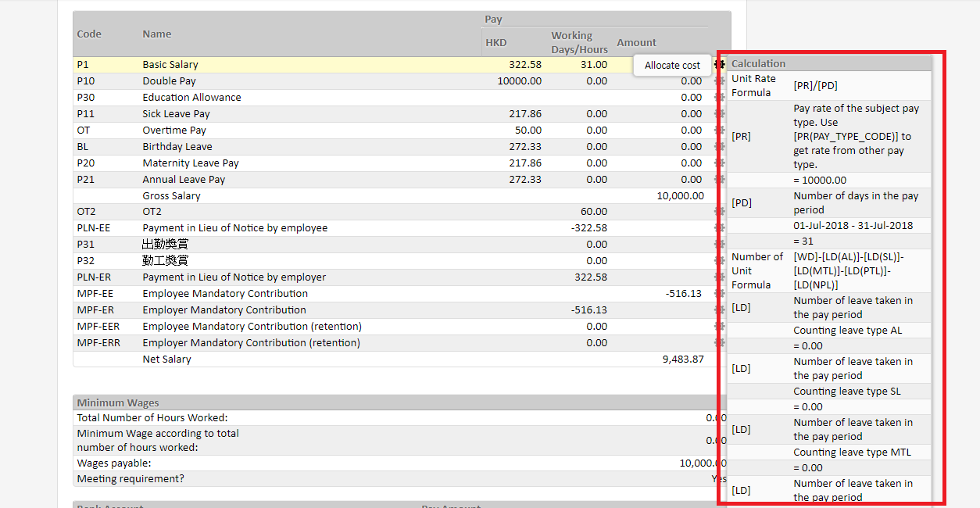
Task: Select the Birthday Leave name cell
Action: point(177,147)
